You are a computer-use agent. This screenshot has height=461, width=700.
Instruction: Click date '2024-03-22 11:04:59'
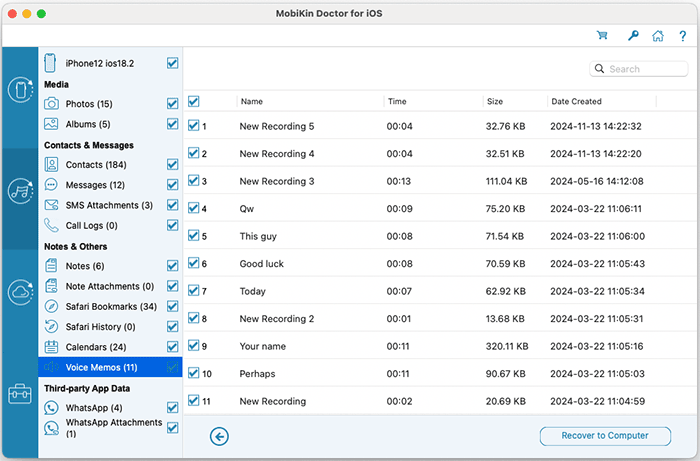(x=597, y=401)
